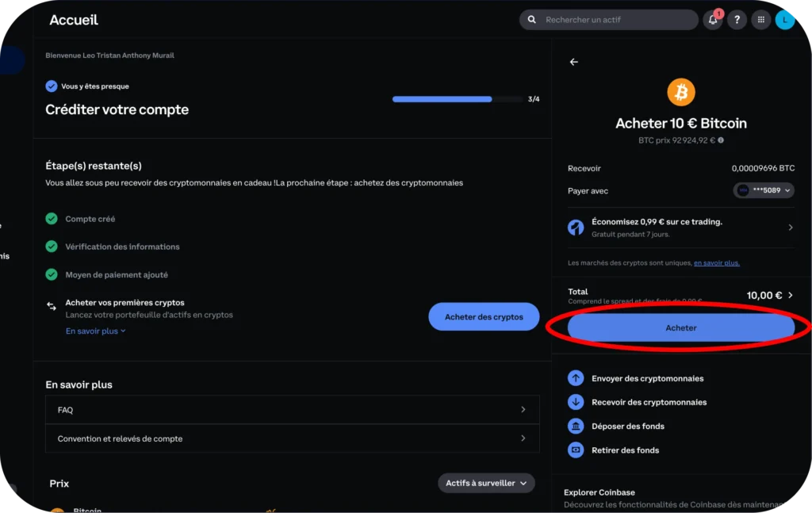Viewport: 812px width, 513px height.
Task: Click the Créditer votre compte heading
Action: [117, 109]
